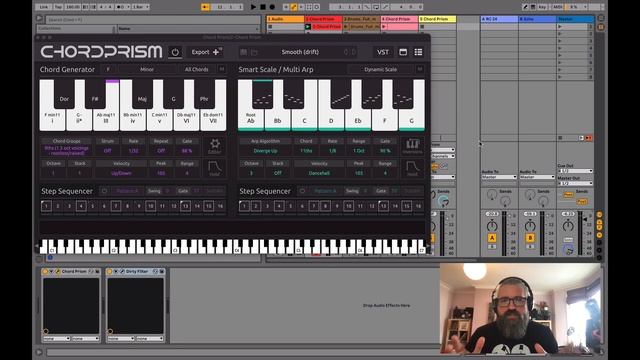Toggle the ChordPrism power button

pyautogui.click(x=175, y=52)
